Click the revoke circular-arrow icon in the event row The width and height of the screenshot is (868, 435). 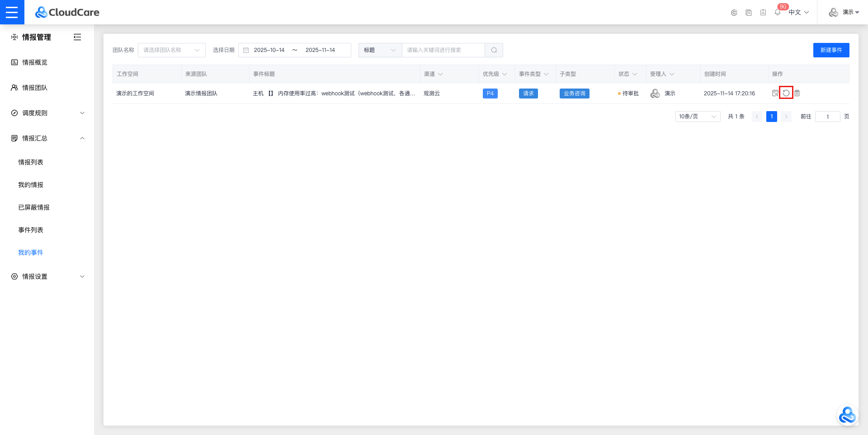tap(786, 93)
